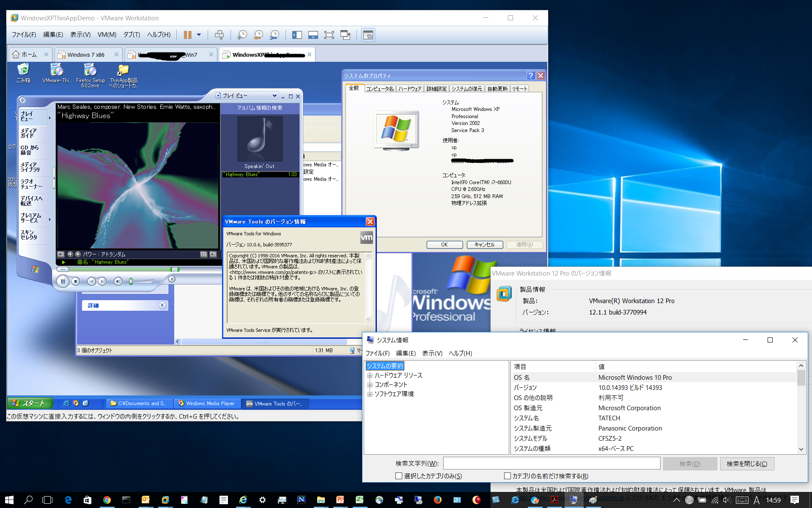The width and height of the screenshot is (812, 508).
Task: Click the 検索文字列 search input field
Action: pos(551,463)
